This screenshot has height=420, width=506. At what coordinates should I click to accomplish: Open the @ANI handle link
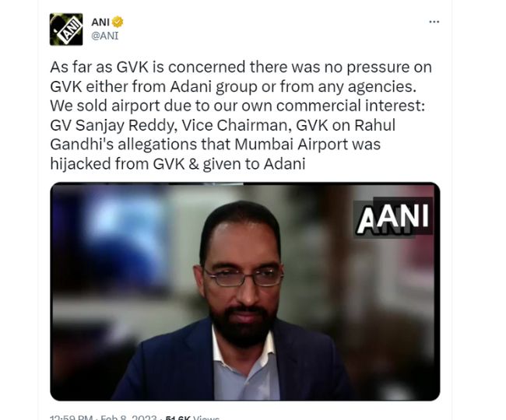[105, 36]
